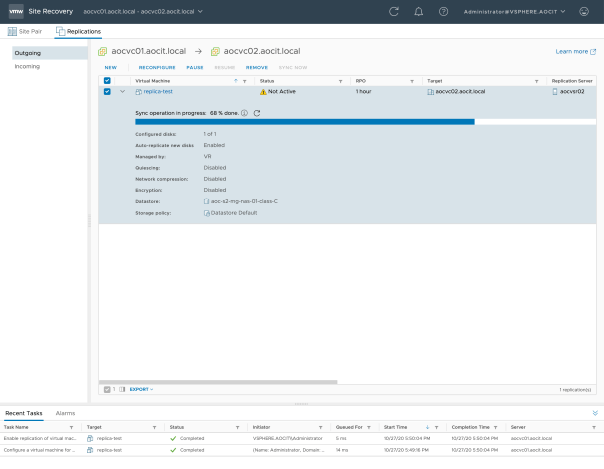Screen dimensions: 604x469
Task: Toggle the select-all replications checkbox
Action: pyautogui.click(x=107, y=81)
